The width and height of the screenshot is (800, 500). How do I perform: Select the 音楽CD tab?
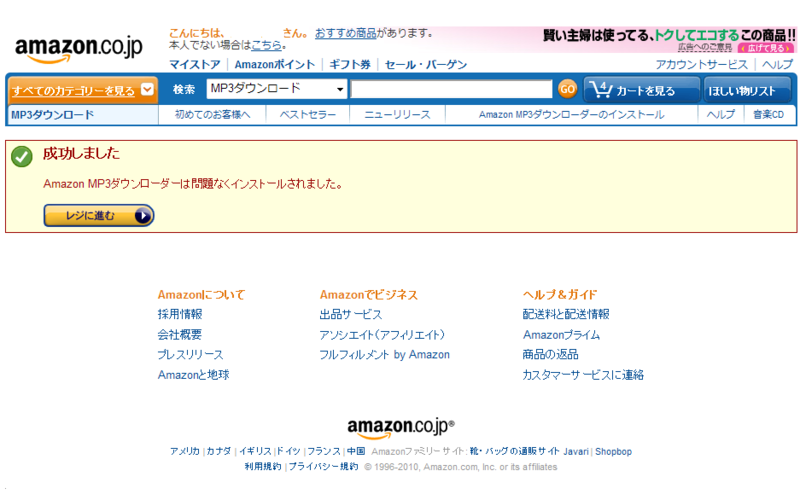coord(768,115)
